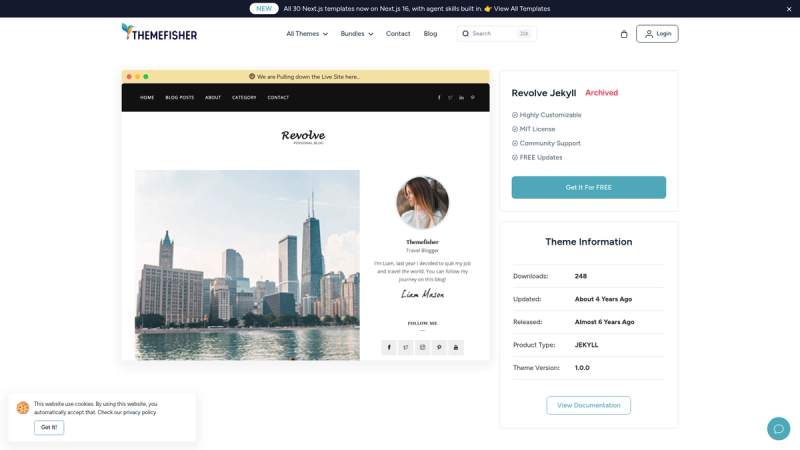Click the Login button
The image size is (800, 450).
tap(657, 34)
